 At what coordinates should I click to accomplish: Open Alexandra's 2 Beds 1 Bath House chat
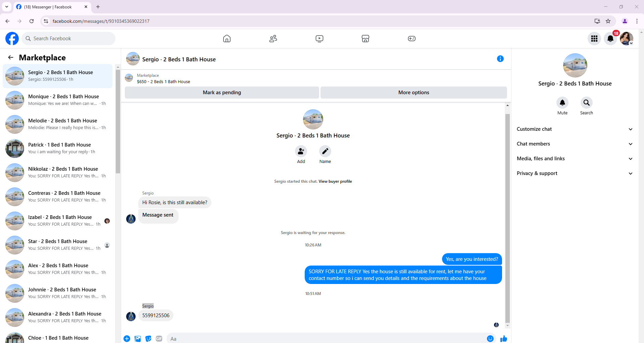[x=58, y=318]
